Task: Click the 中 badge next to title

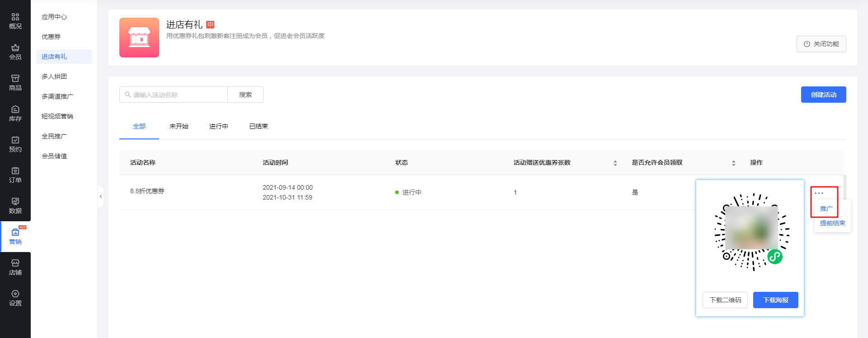Action: (x=210, y=24)
